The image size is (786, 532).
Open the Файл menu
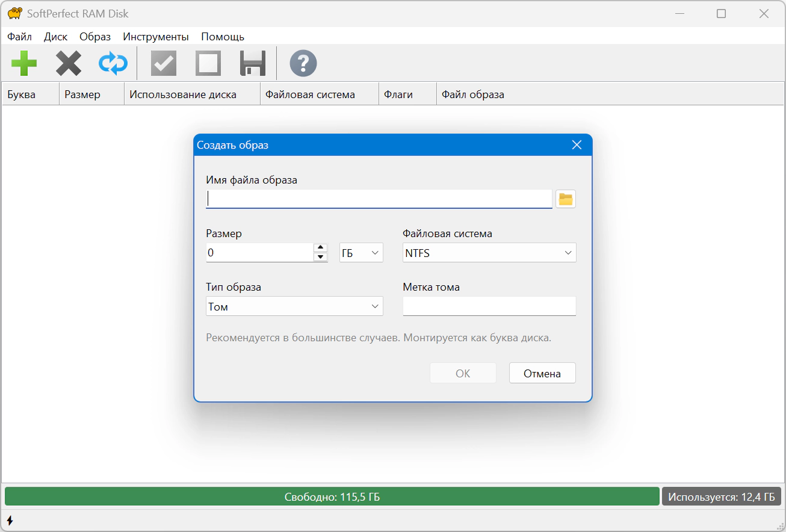coord(20,37)
